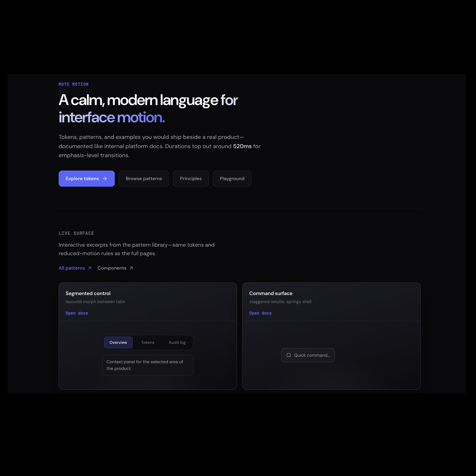The image size is (476, 476).
Task: Click the highlighted 520ms value
Action: click(x=242, y=146)
